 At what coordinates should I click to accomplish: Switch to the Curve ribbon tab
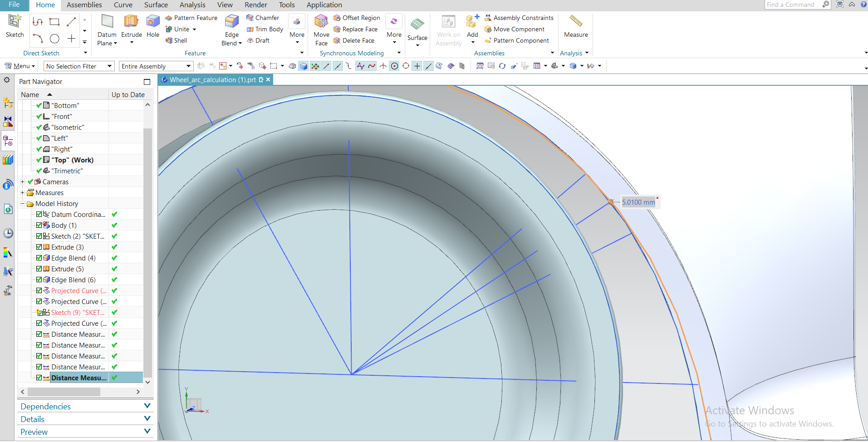(123, 5)
